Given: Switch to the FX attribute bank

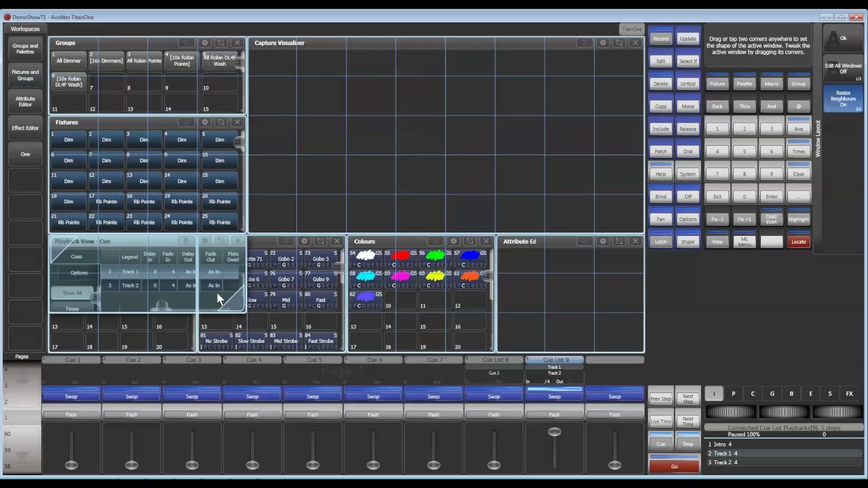Looking at the screenshot, I should point(849,394).
